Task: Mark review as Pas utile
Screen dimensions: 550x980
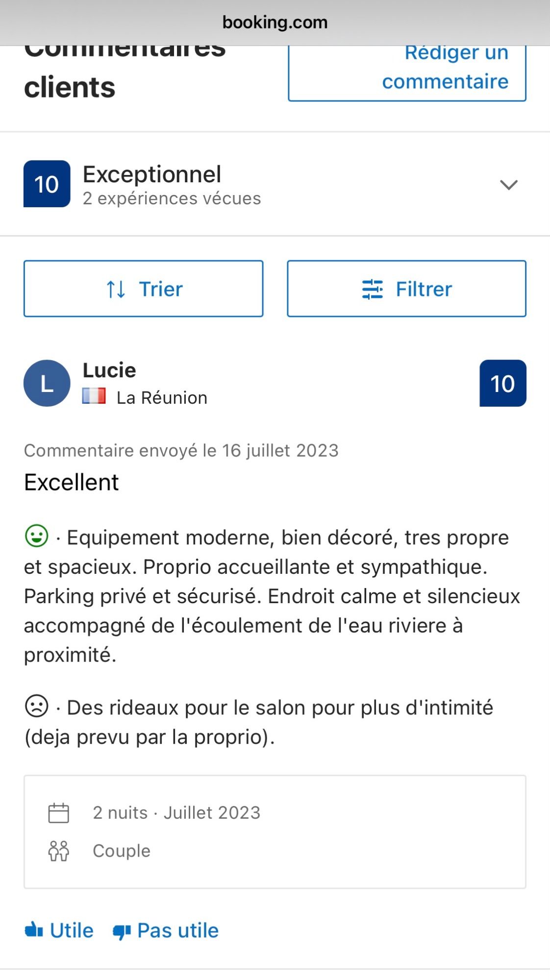Action: click(x=177, y=930)
